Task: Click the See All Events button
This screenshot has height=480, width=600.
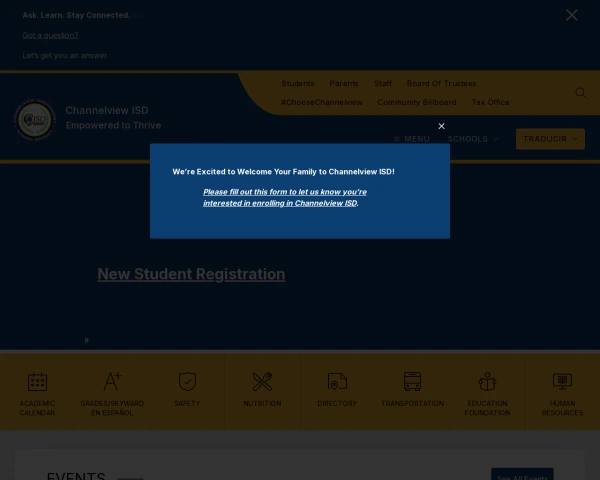Action: 522,475
